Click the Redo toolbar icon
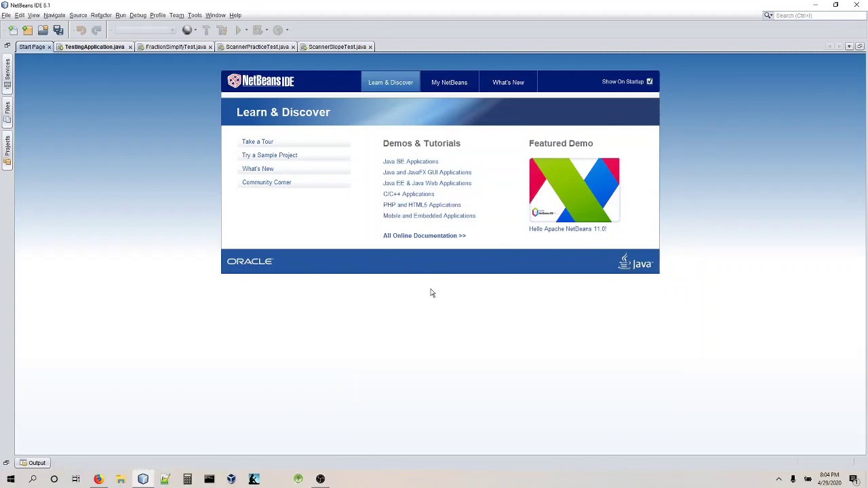Screen dimensions: 868x488 [96, 30]
